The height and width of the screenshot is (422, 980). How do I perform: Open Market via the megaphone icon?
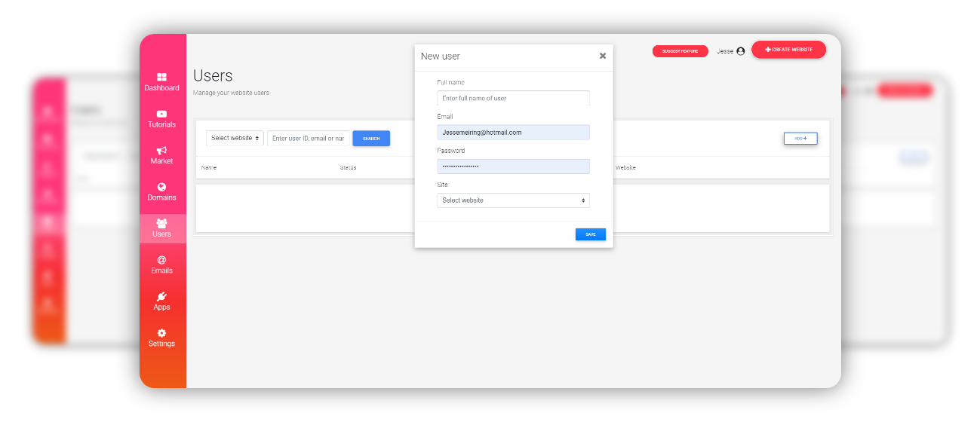point(161,151)
